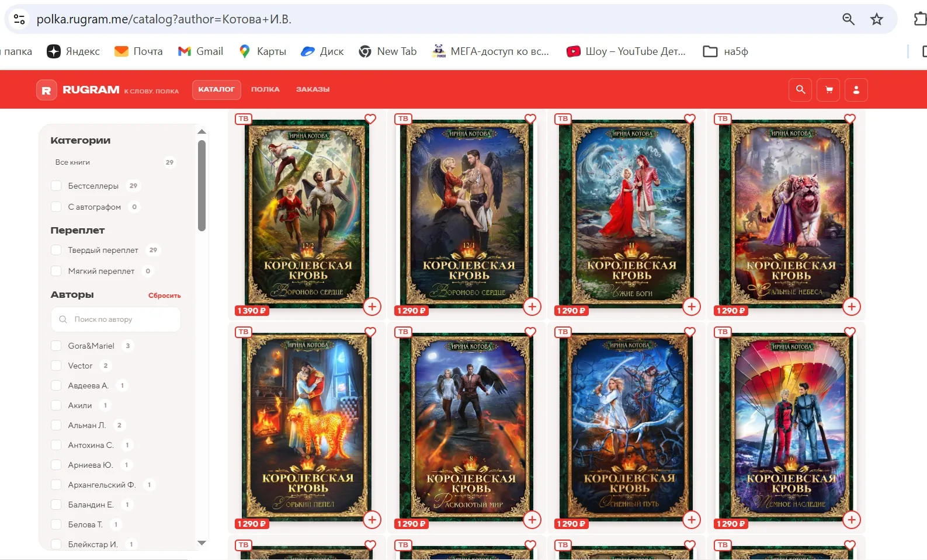Select author Vector checkbox

coord(56,366)
